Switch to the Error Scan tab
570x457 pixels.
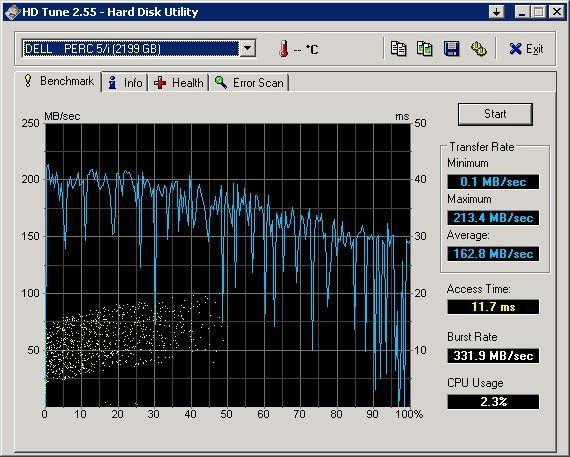point(249,83)
